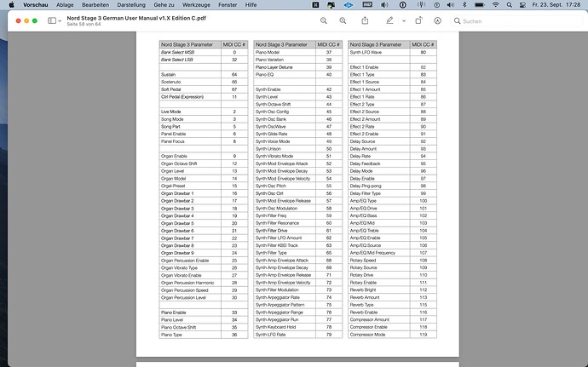Click the 'Synth Arpeggiator Pattern' cell
The image size is (588, 367).
click(285, 305)
